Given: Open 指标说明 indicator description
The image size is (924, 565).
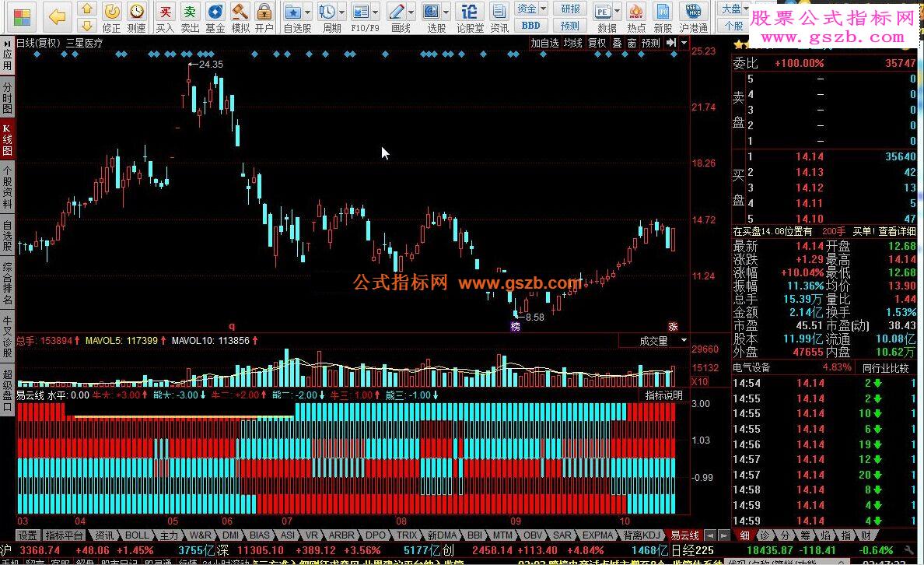Looking at the screenshot, I should point(664,395).
